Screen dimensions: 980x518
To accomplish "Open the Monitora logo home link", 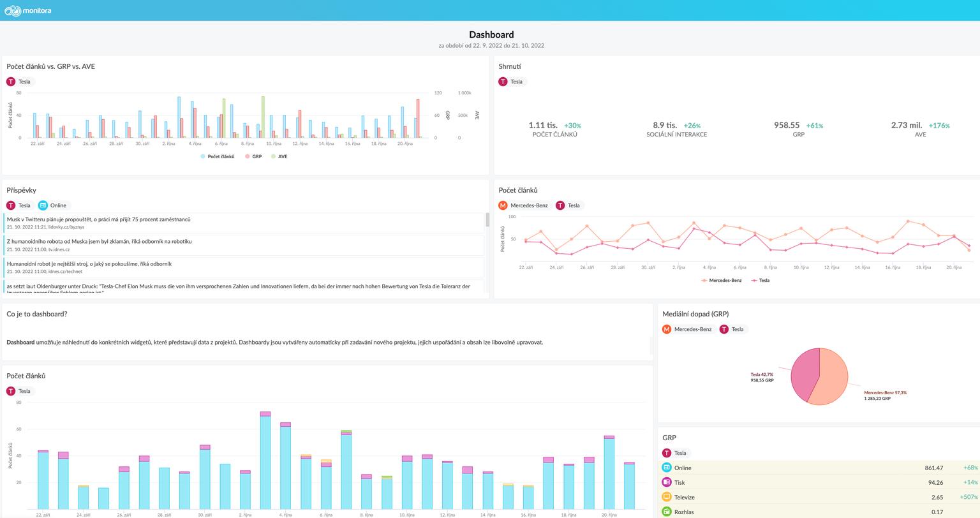I will pos(27,10).
